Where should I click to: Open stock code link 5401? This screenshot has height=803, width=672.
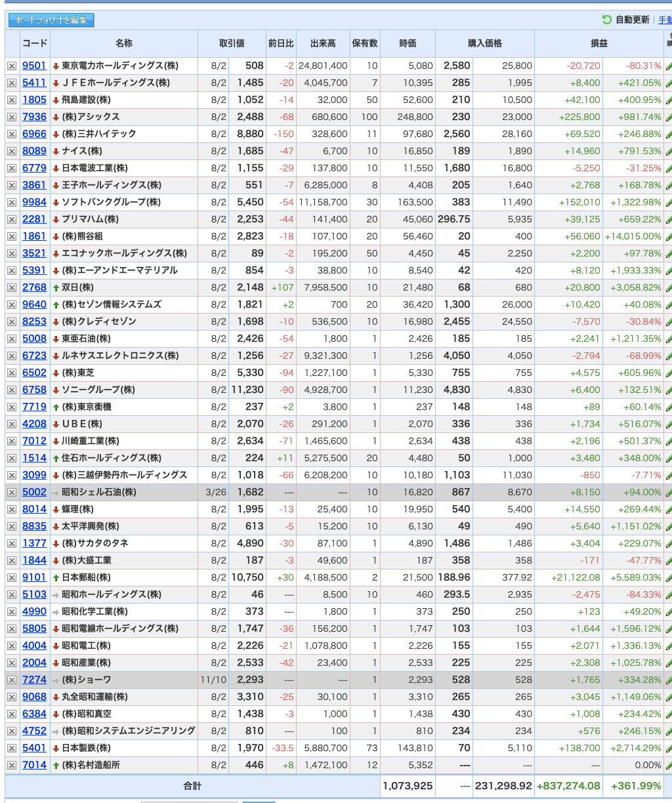(34, 748)
